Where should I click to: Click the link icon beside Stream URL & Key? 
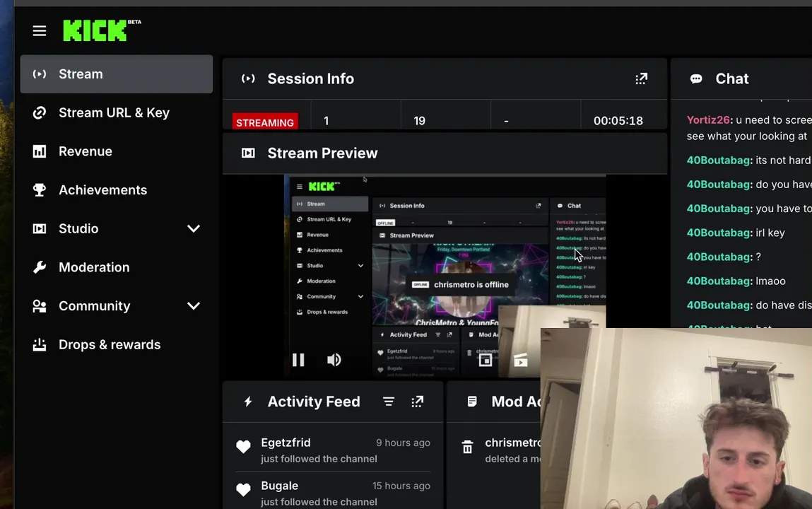click(40, 113)
